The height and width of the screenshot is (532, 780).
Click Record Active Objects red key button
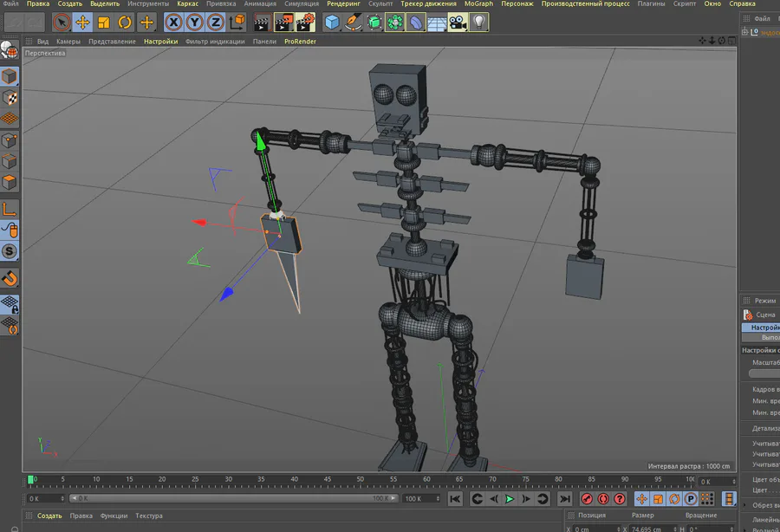click(x=587, y=499)
